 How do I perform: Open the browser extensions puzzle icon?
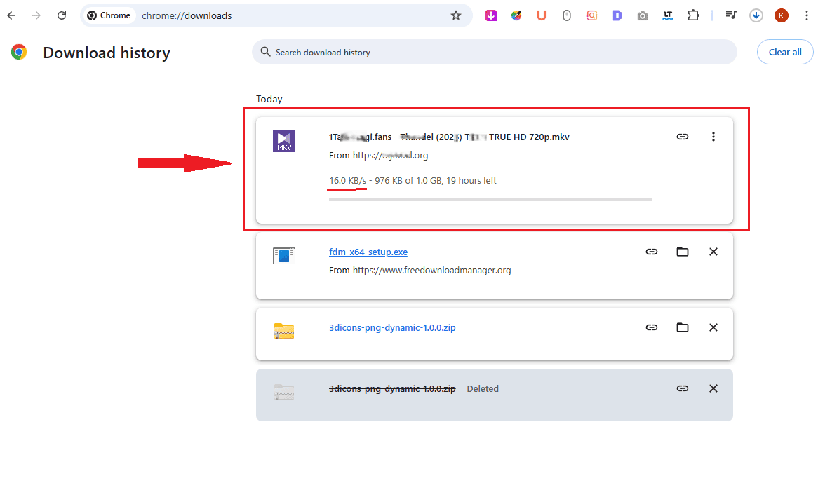click(x=693, y=15)
